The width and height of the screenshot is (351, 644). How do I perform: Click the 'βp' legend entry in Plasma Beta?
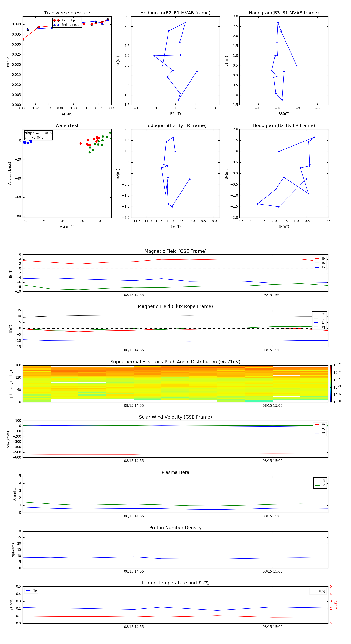click(321, 480)
